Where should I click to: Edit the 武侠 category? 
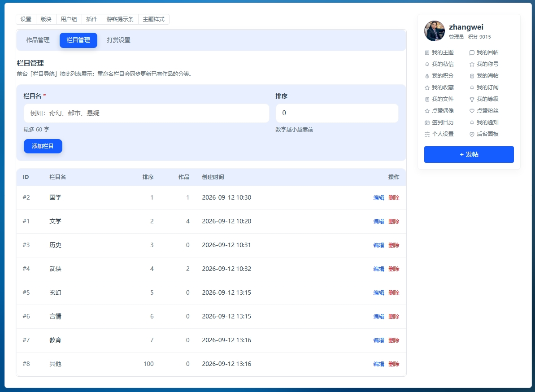[379, 269]
